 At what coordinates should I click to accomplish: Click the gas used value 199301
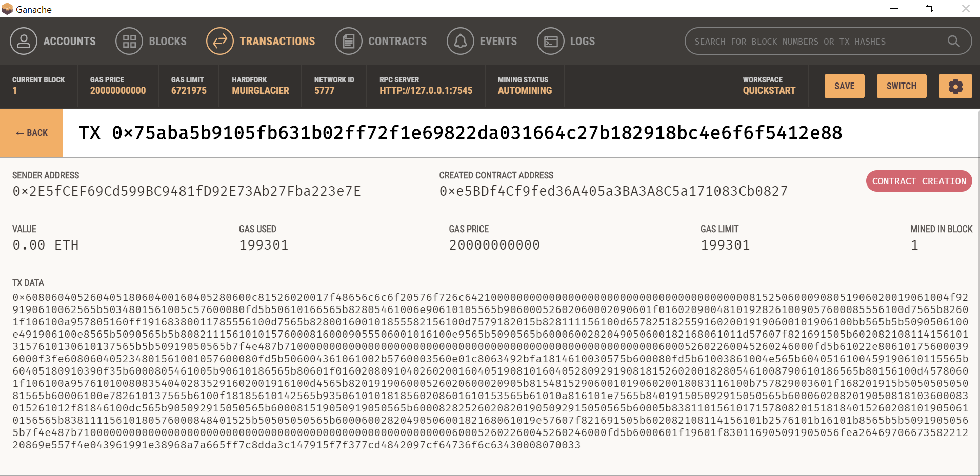point(264,245)
